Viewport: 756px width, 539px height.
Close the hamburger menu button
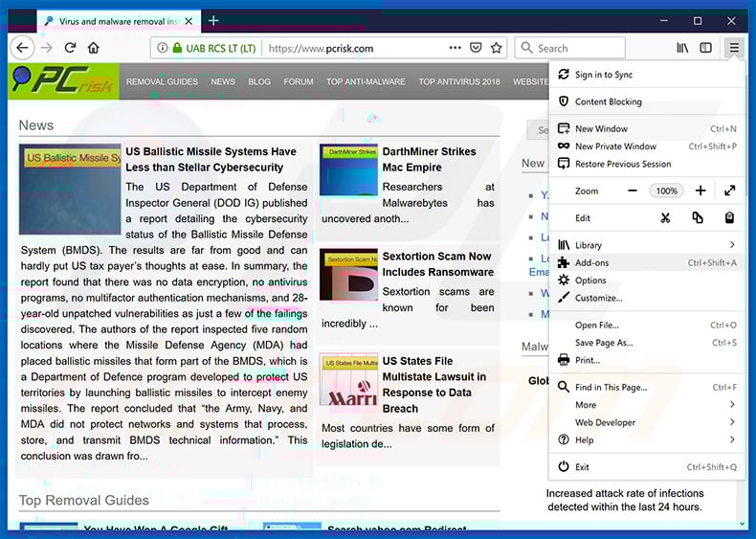pyautogui.click(x=734, y=48)
